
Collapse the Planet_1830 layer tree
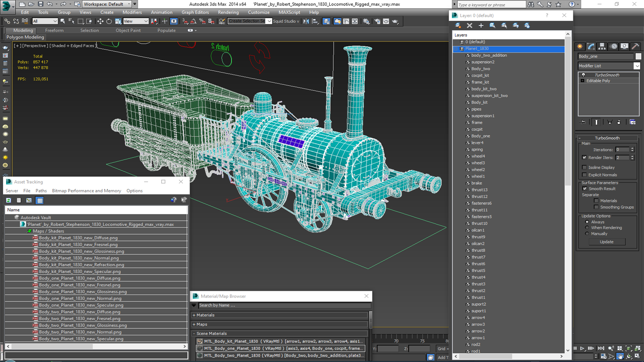pyautogui.click(x=455, y=49)
